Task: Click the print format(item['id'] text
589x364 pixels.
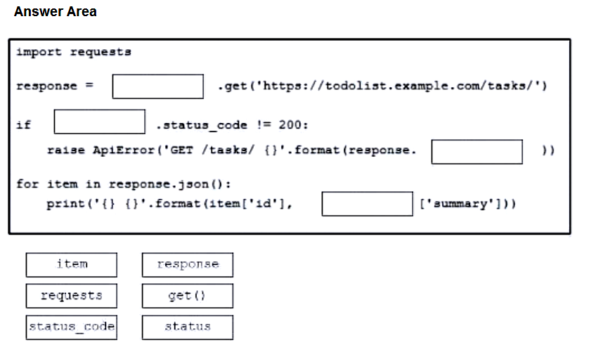Action: point(169,204)
